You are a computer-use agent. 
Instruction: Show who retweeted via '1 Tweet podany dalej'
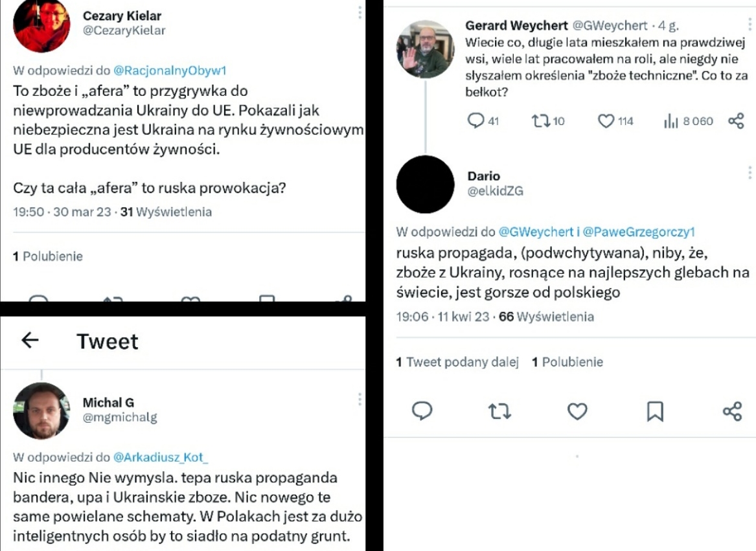coord(457,362)
